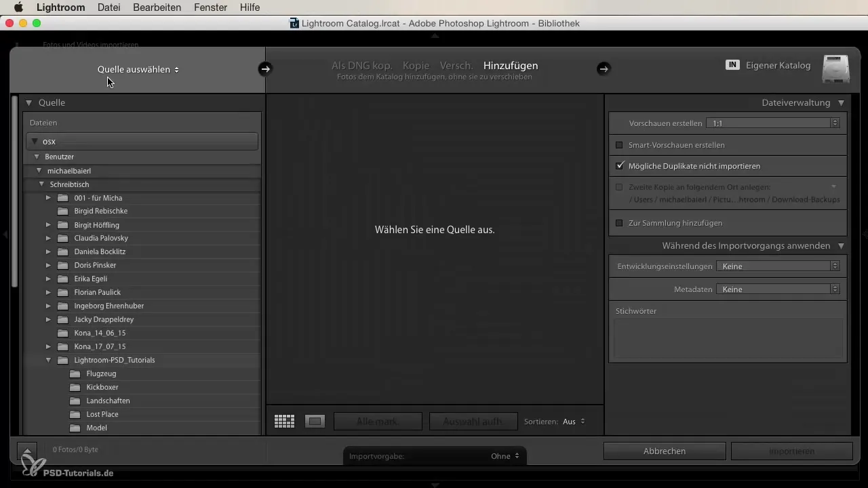Click the Alle mark. button
Screen dimensions: 868x488
tap(378, 422)
